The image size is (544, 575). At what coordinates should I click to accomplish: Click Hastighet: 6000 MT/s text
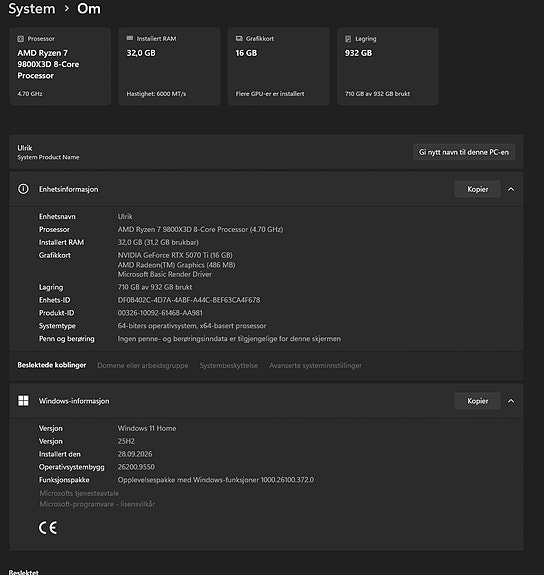pyautogui.click(x=156, y=94)
